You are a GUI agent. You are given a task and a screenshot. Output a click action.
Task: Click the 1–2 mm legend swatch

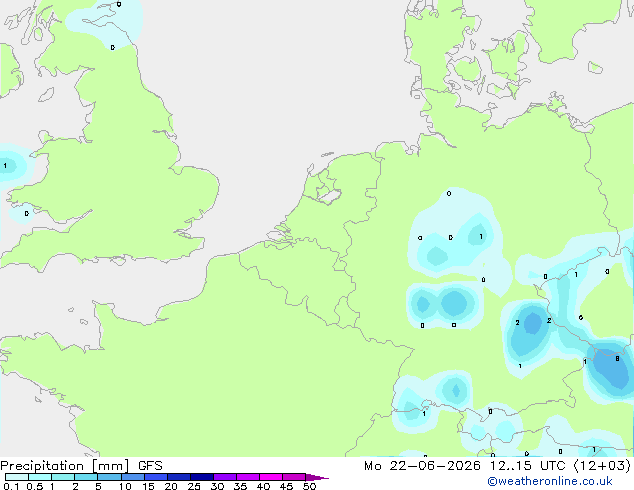(63, 477)
